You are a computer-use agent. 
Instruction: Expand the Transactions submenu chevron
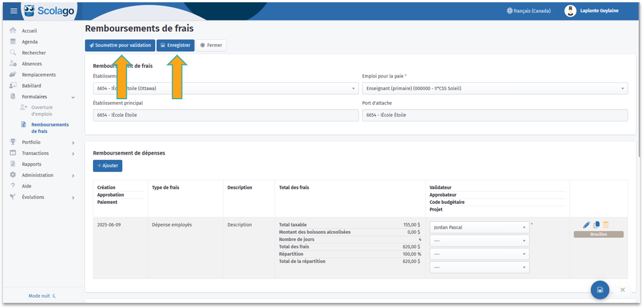click(x=73, y=153)
